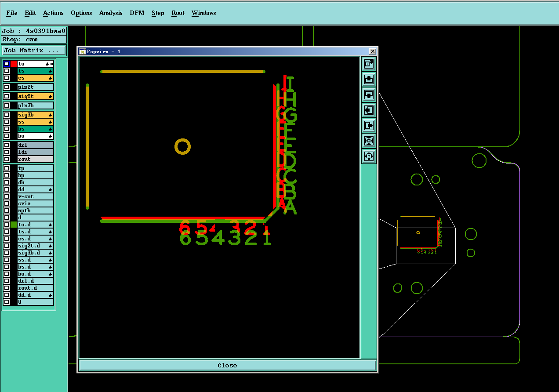The image size is (559, 392).
Task: Close the Popview window using X
Action: [x=372, y=51]
